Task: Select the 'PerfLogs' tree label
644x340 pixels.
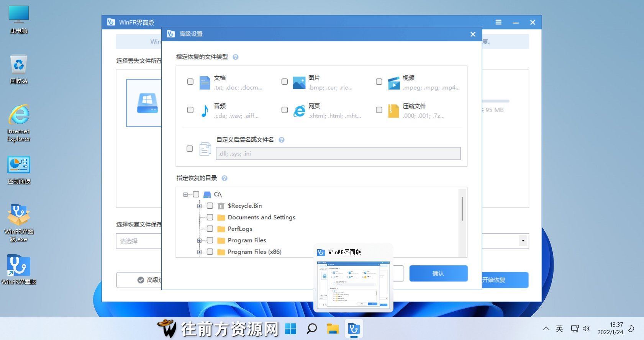Action: pos(240,229)
